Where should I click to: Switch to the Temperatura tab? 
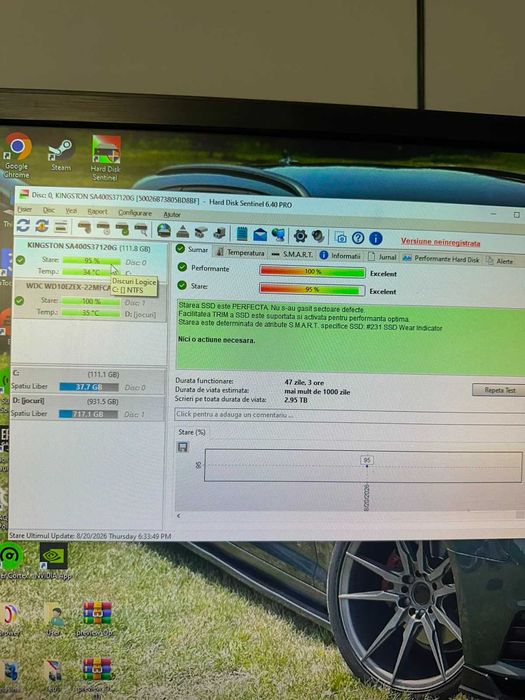241,252
